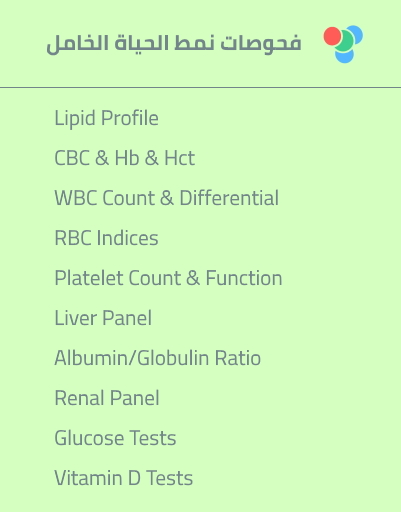The width and height of the screenshot is (401, 512).
Task: Open Platelet Count & Function
Action: tap(168, 278)
